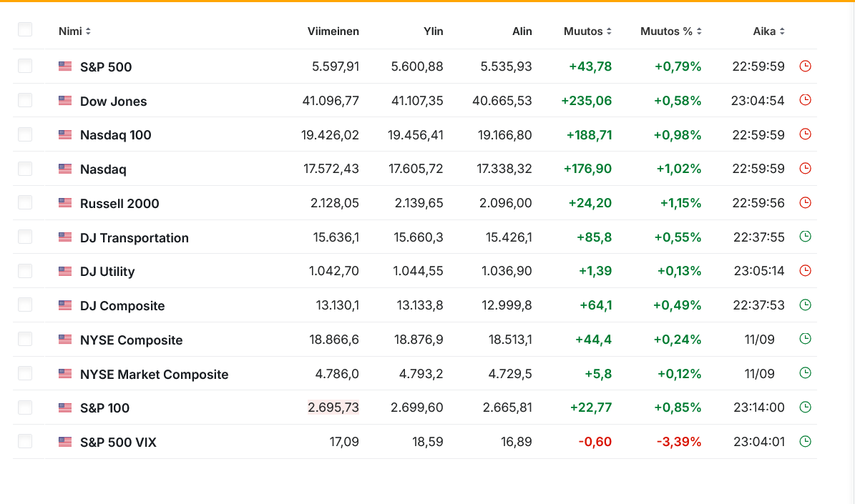Click the US flag icon next to Nasdaq 100

click(65, 134)
